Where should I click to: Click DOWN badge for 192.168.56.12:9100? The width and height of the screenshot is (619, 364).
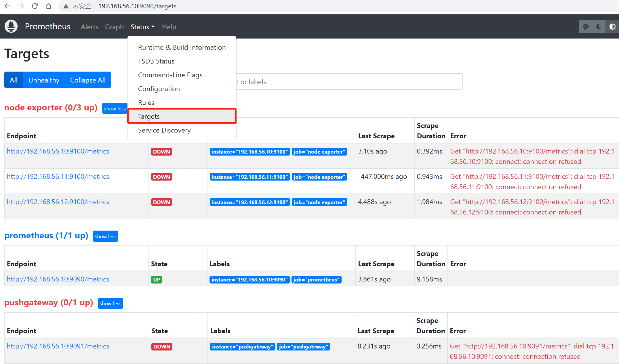point(161,202)
